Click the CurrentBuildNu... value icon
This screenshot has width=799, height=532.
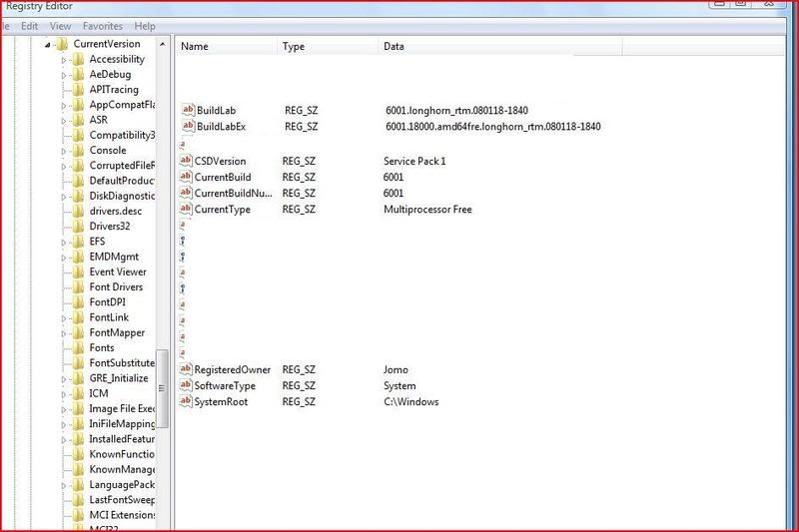point(186,193)
